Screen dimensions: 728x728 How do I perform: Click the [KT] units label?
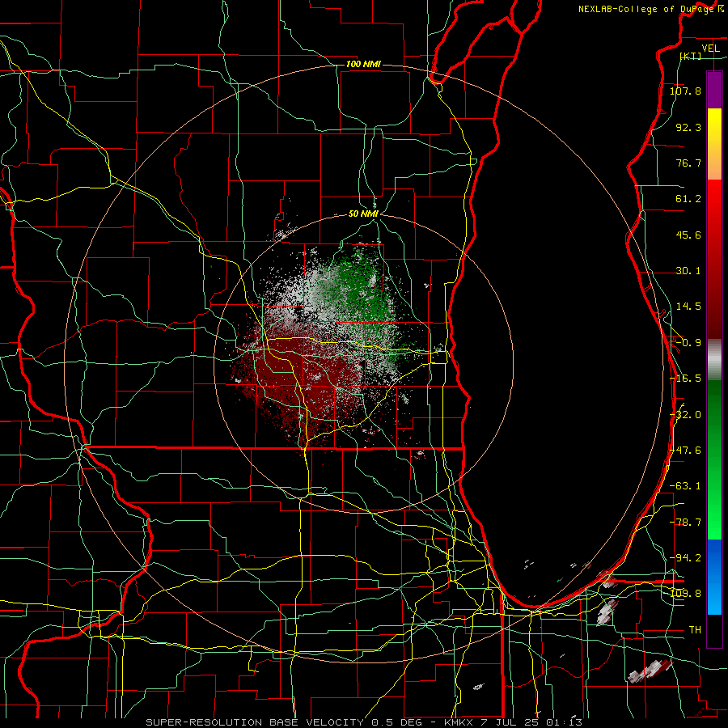tap(691, 56)
